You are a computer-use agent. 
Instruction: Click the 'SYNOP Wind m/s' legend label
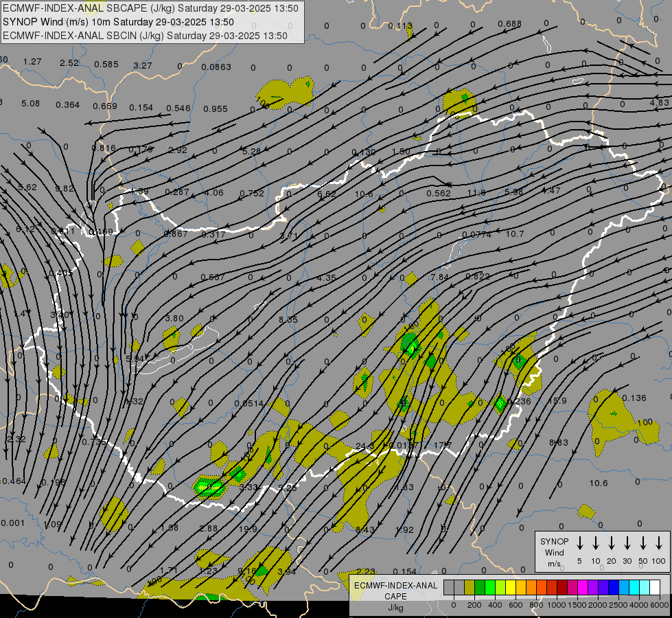pos(554,553)
